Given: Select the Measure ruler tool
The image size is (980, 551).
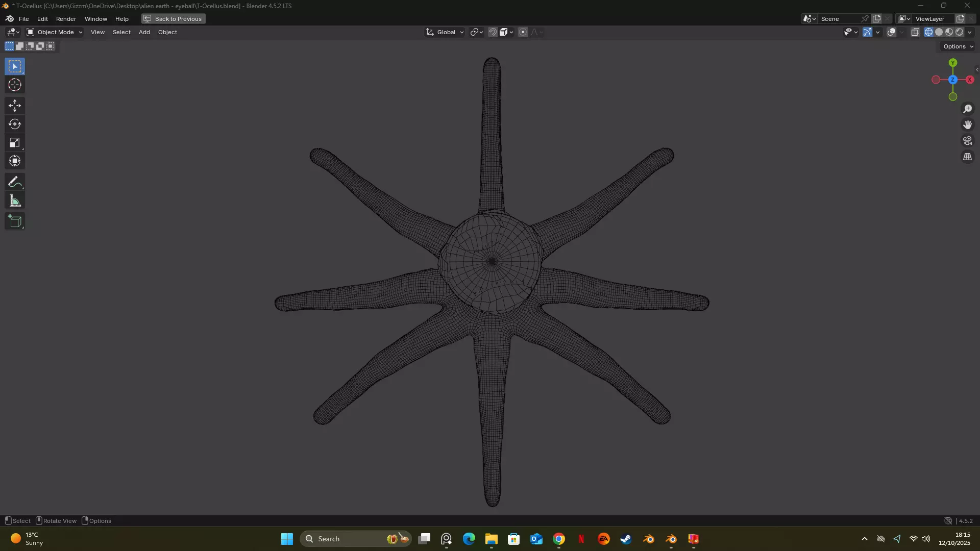Looking at the screenshot, I should (x=15, y=201).
